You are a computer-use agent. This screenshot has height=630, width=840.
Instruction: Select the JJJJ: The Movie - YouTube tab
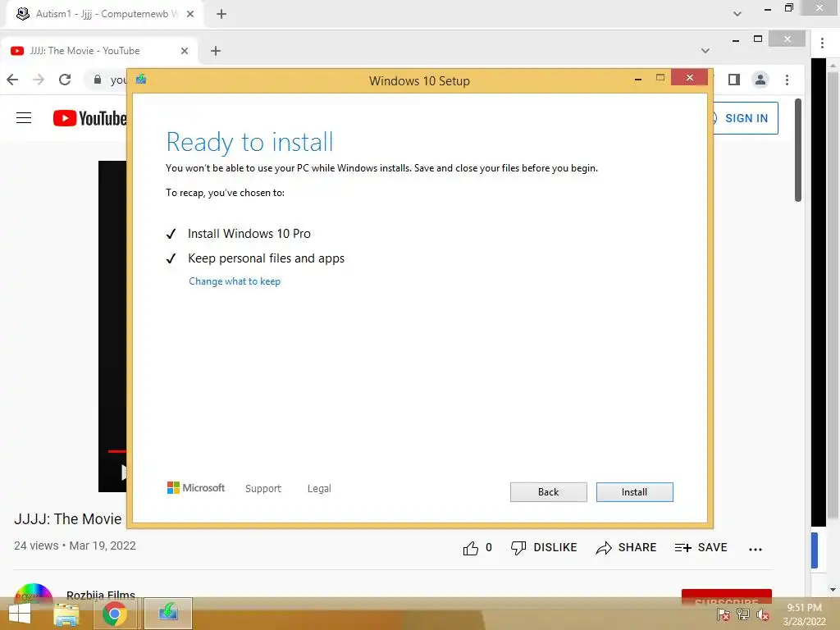click(x=99, y=51)
